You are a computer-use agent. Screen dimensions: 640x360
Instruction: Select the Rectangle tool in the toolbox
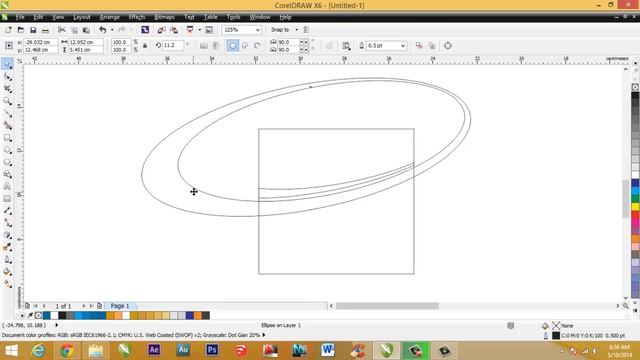click(x=7, y=138)
